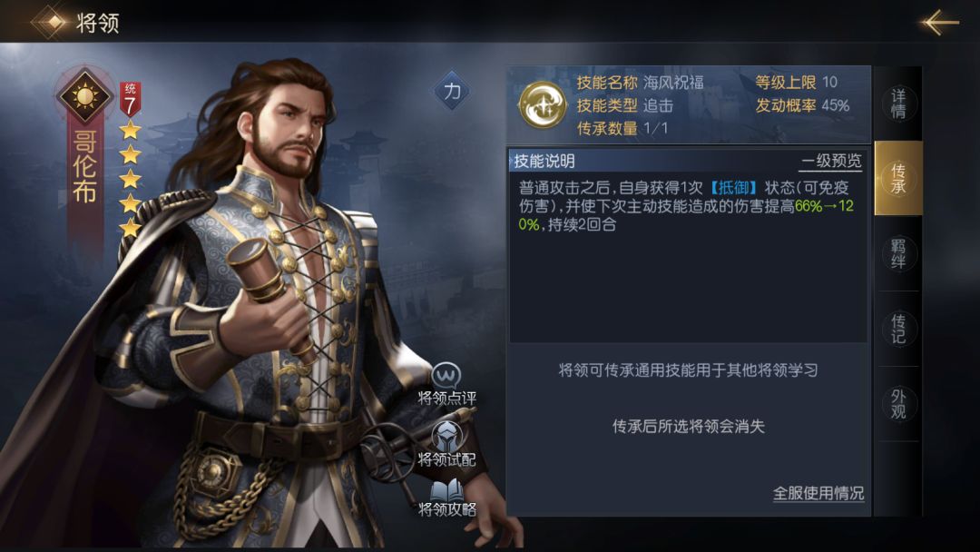Viewport: 980px width, 552px height.
Task: Tap the diamond icon beside 将领 title
Action: point(54,22)
